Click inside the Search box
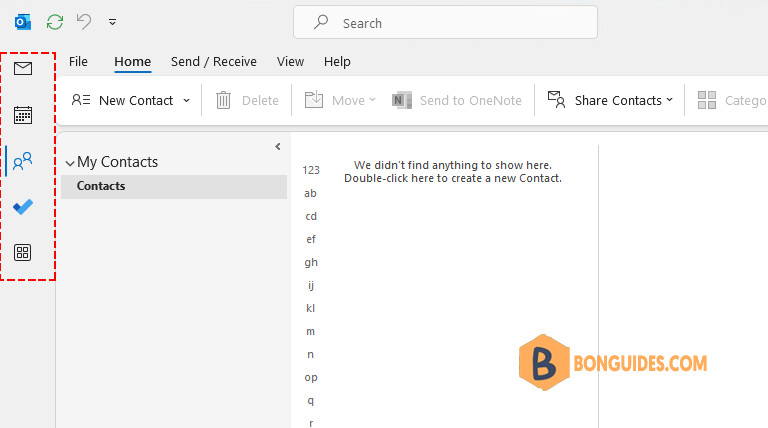The width and height of the screenshot is (768, 428). coord(445,23)
